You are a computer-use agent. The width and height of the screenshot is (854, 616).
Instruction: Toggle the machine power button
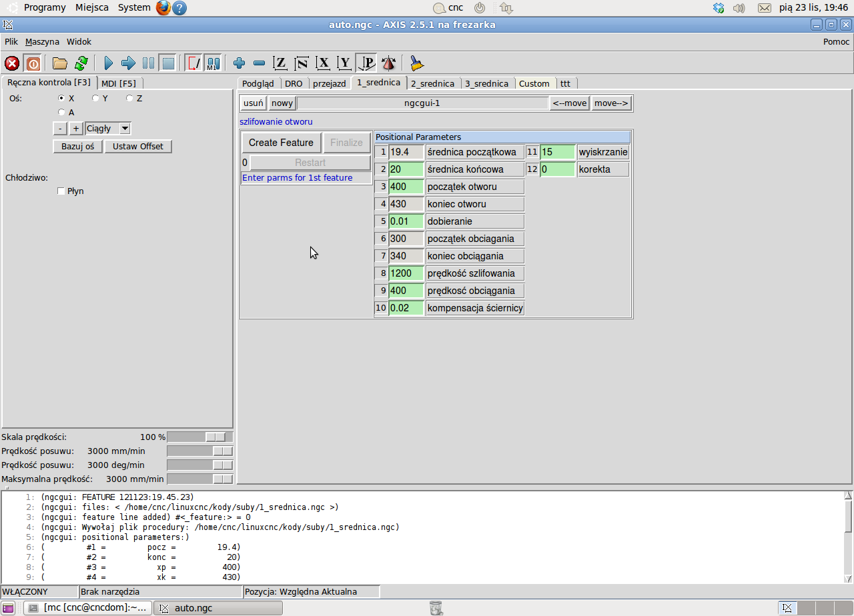(33, 63)
